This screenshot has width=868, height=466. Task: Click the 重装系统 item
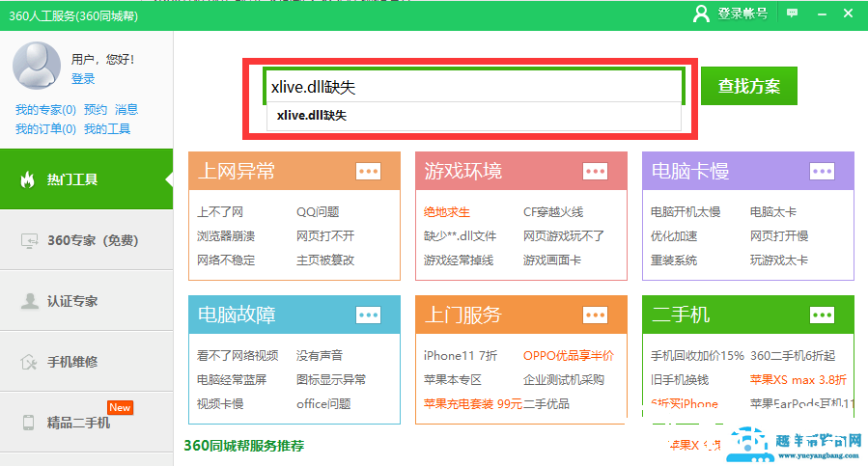pyautogui.click(x=674, y=260)
